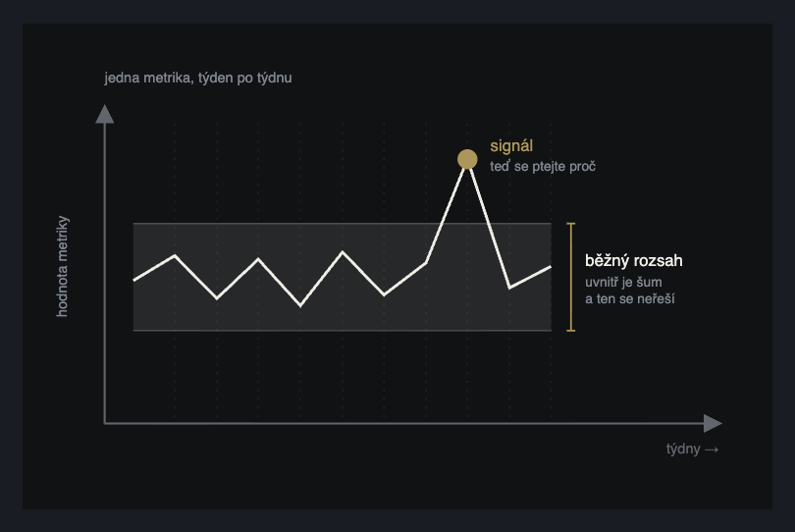Click the "teď se ptejte proč" text
The height and width of the screenshot is (532, 795).
pos(543,166)
